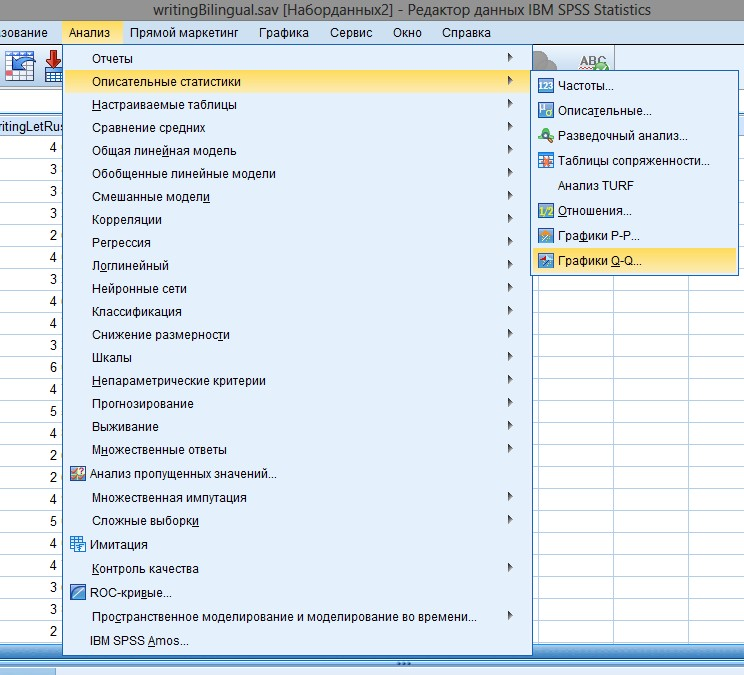
Task: Click the data cell containing value 6
Action: coord(31,367)
